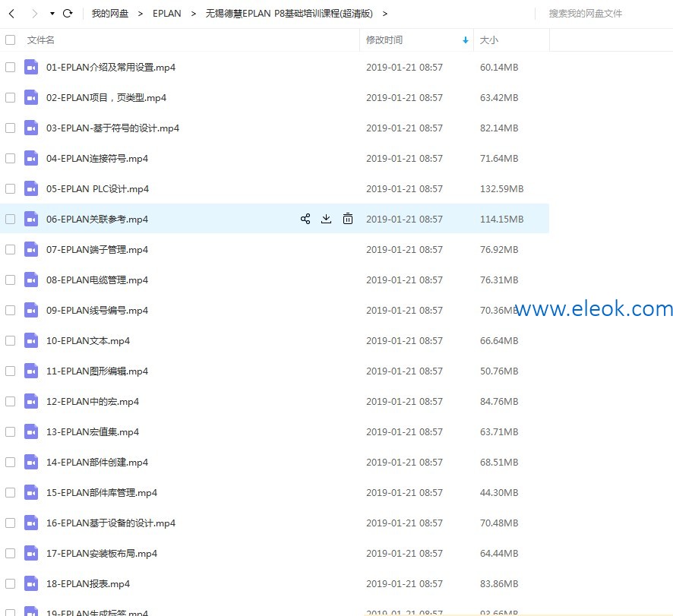The height and width of the screenshot is (616, 673).
Task: Click the 132.59MB size value
Action: pyautogui.click(x=502, y=189)
